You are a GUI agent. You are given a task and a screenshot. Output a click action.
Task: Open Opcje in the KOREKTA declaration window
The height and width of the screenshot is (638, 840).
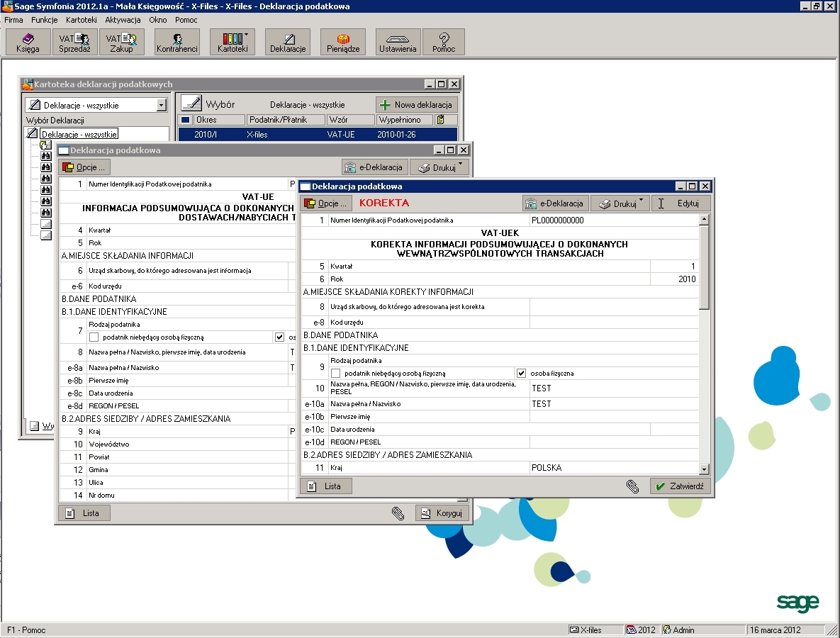pyautogui.click(x=327, y=203)
